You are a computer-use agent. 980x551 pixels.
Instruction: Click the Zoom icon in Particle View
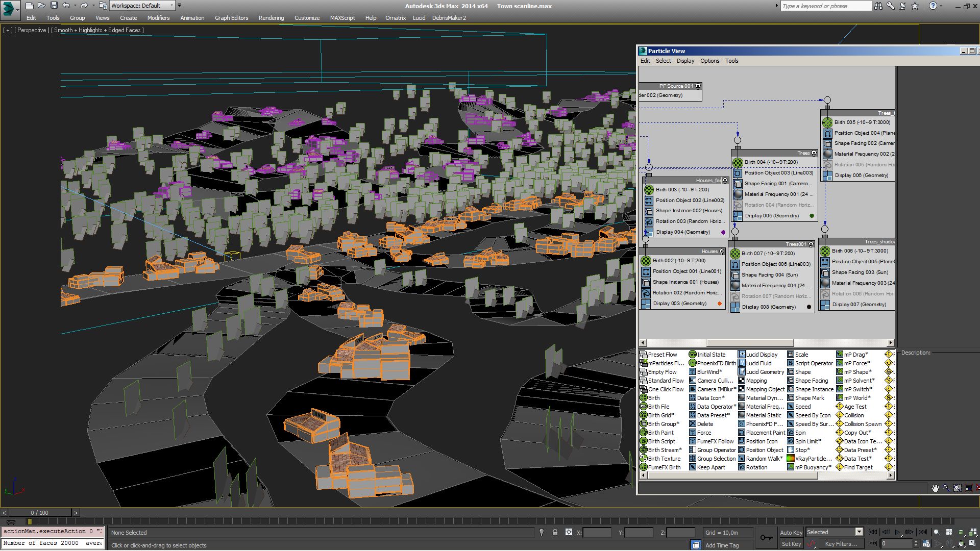pyautogui.click(x=946, y=488)
